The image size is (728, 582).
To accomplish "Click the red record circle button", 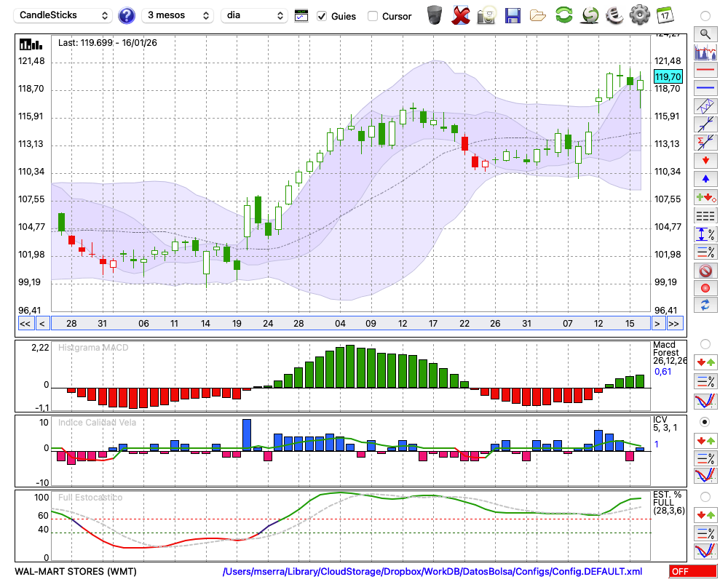I will [x=705, y=288].
